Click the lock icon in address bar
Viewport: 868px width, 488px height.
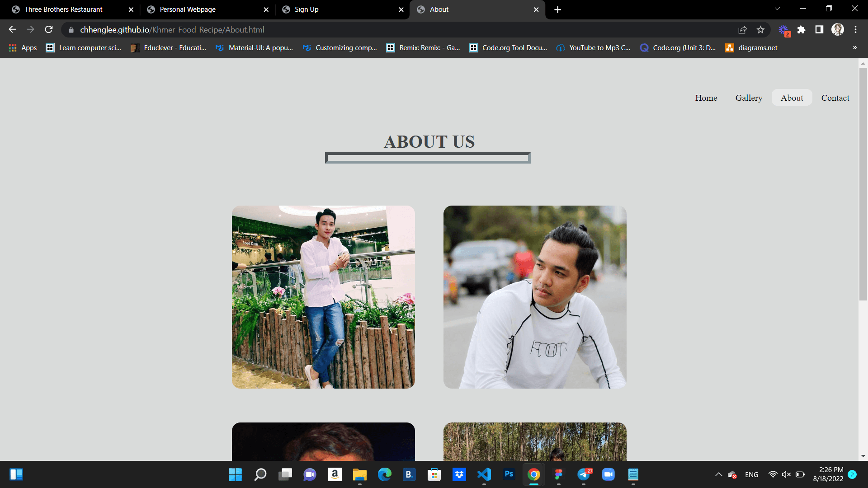click(71, 30)
